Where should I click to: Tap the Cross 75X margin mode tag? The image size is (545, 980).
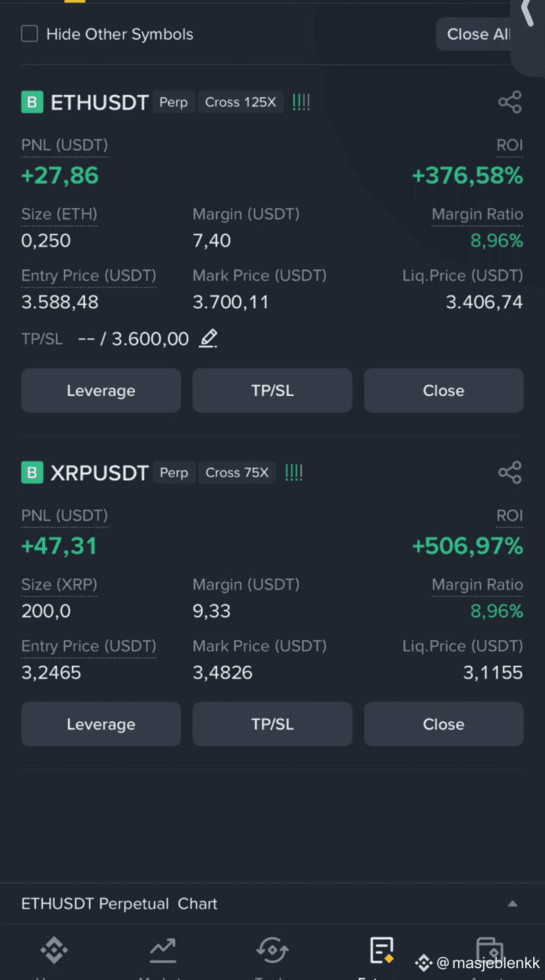click(237, 472)
